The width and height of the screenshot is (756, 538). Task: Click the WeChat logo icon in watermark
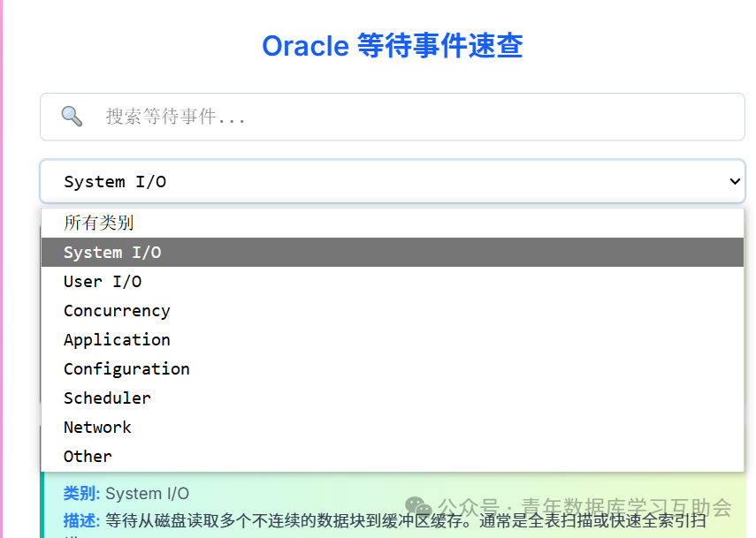[418, 507]
